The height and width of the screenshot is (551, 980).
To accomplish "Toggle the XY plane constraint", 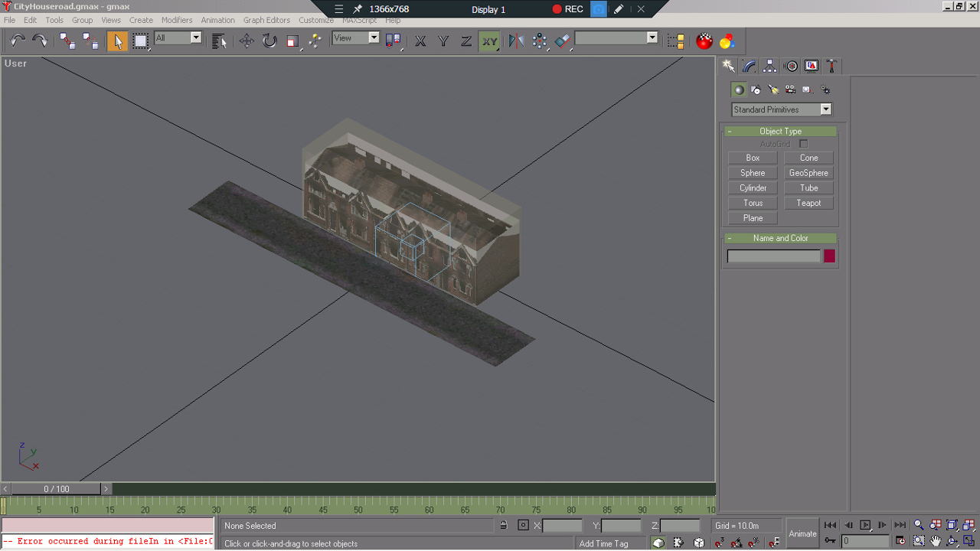I will point(489,41).
